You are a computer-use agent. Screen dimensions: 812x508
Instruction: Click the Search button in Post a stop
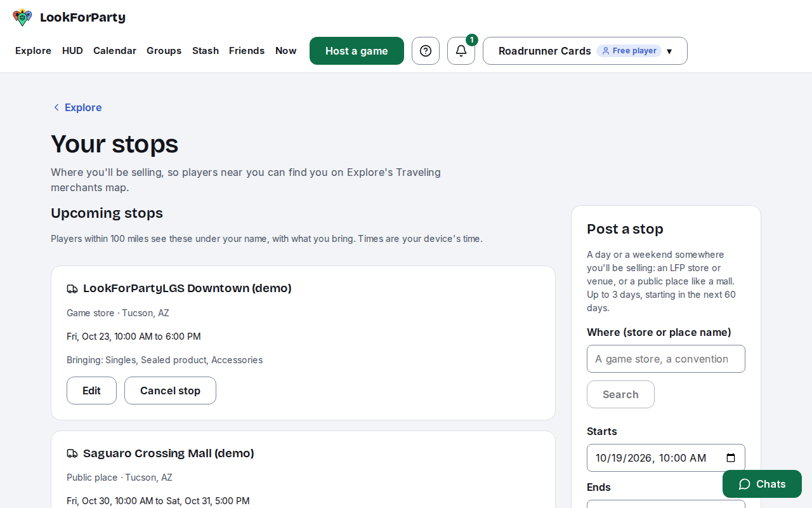pos(620,394)
